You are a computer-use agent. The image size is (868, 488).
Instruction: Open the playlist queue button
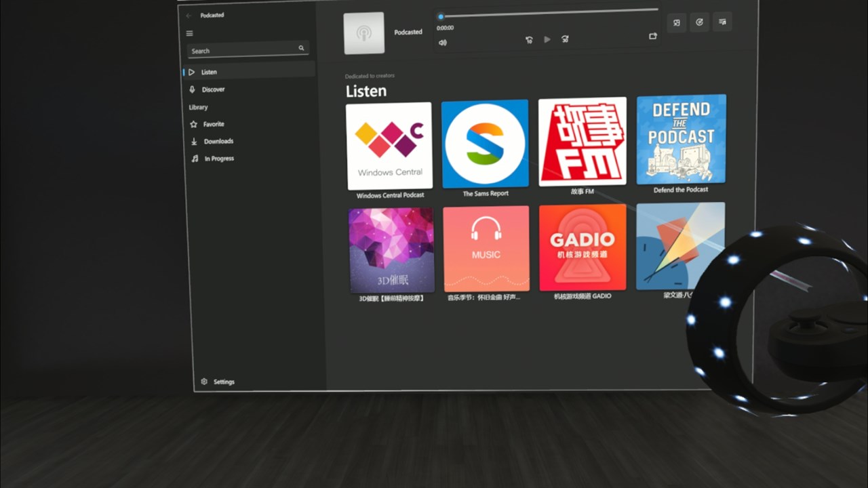(722, 22)
